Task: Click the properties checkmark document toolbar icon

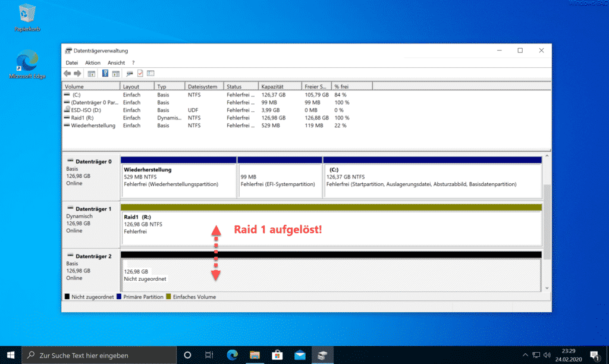Action: tap(140, 73)
